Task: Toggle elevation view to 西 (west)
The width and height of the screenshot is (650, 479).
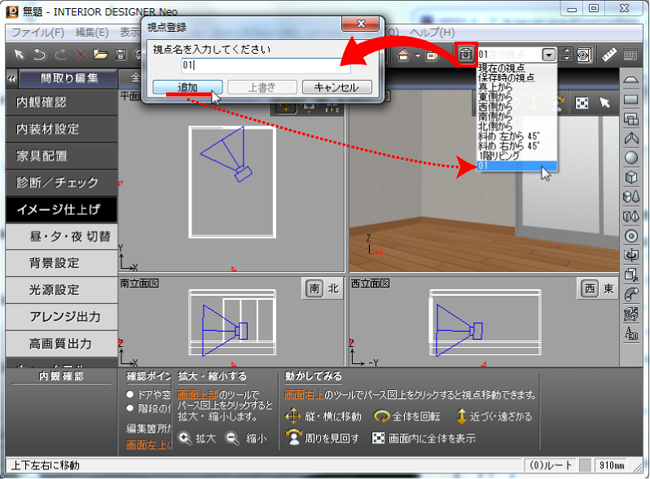Action: 590,289
